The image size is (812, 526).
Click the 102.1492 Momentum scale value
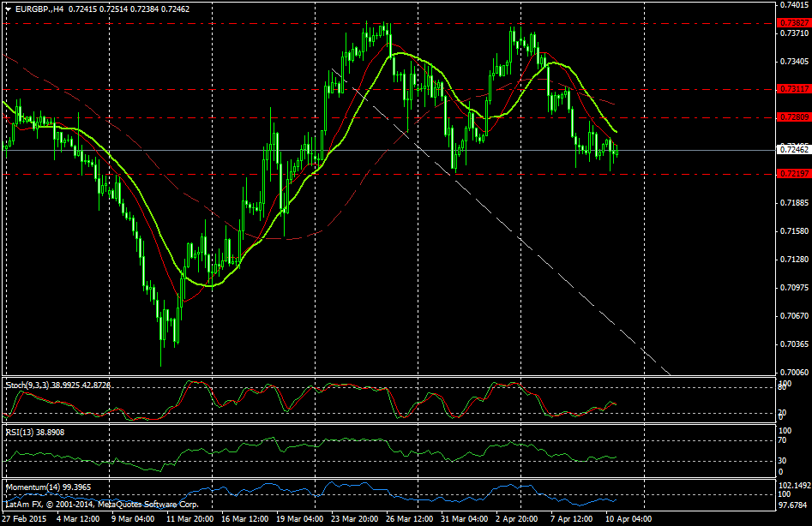tap(793, 484)
